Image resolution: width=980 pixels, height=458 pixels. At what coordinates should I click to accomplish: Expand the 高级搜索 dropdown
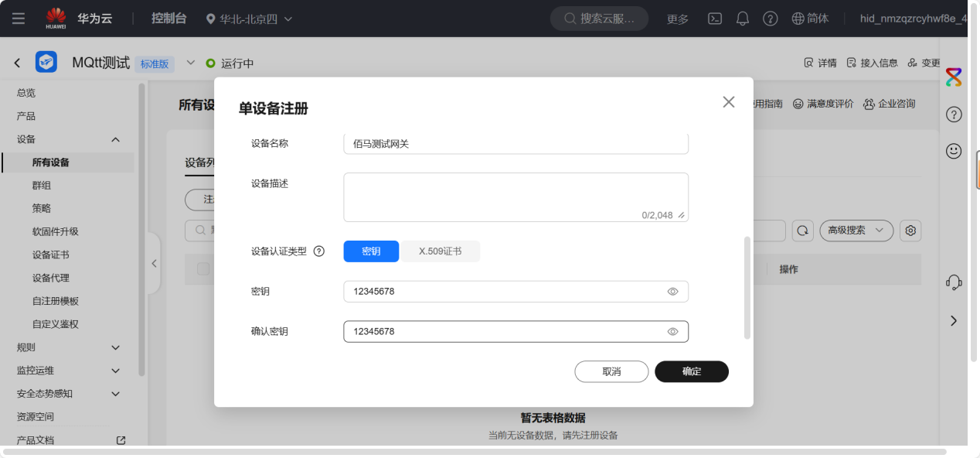tap(856, 231)
